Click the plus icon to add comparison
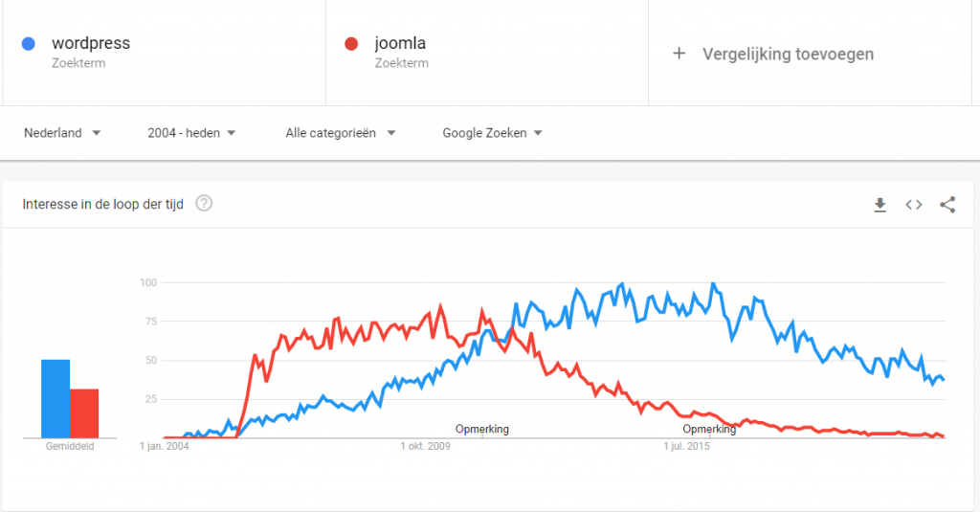The width and height of the screenshot is (980, 512). (679, 54)
